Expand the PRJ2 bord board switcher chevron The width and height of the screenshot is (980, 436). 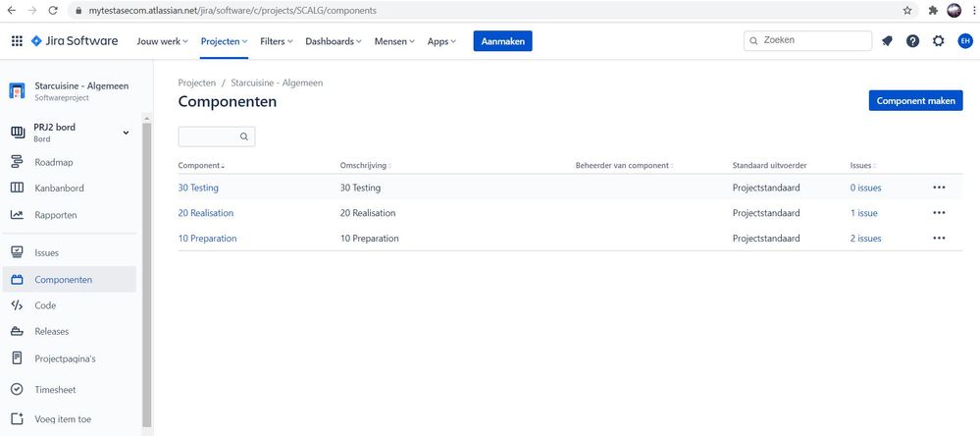pos(126,133)
